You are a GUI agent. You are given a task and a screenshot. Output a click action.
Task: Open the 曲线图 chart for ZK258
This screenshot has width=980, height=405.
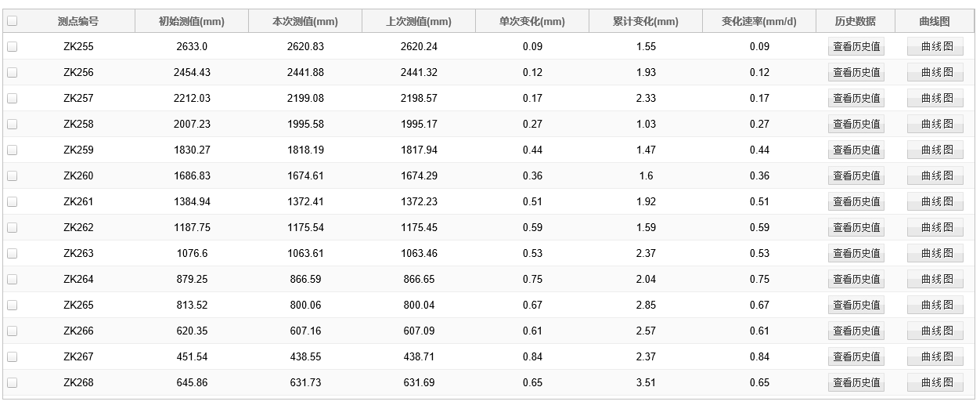[x=935, y=125]
